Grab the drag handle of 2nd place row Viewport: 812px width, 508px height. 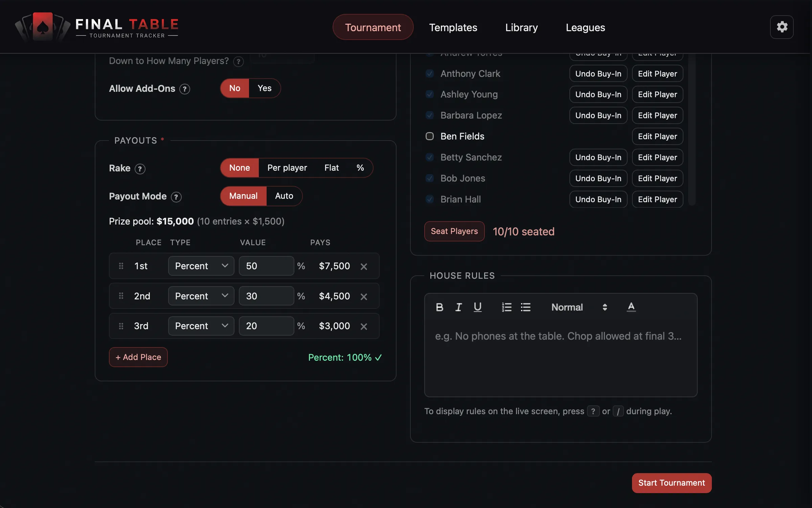click(121, 296)
